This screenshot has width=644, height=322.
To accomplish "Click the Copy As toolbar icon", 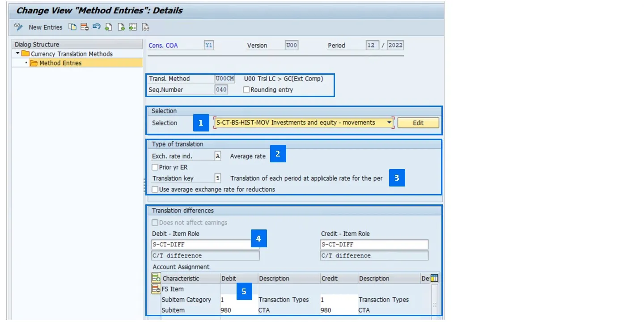I will coord(72,27).
